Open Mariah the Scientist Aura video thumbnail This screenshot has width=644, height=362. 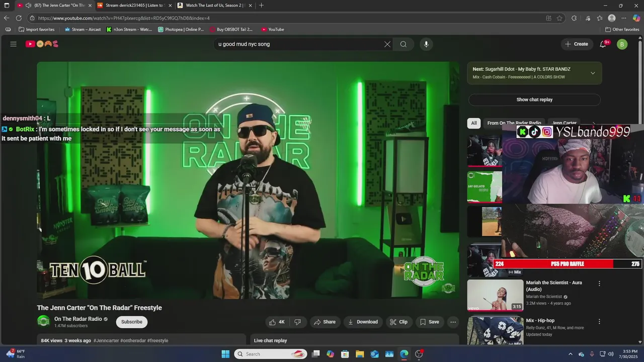pyautogui.click(x=495, y=295)
